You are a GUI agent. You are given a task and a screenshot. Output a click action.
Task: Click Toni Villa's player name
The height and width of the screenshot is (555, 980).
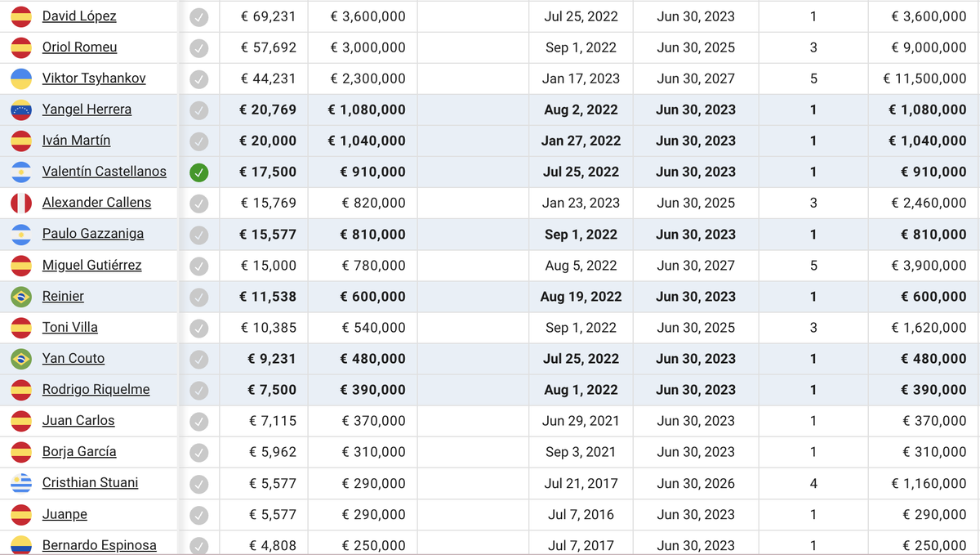pos(70,327)
